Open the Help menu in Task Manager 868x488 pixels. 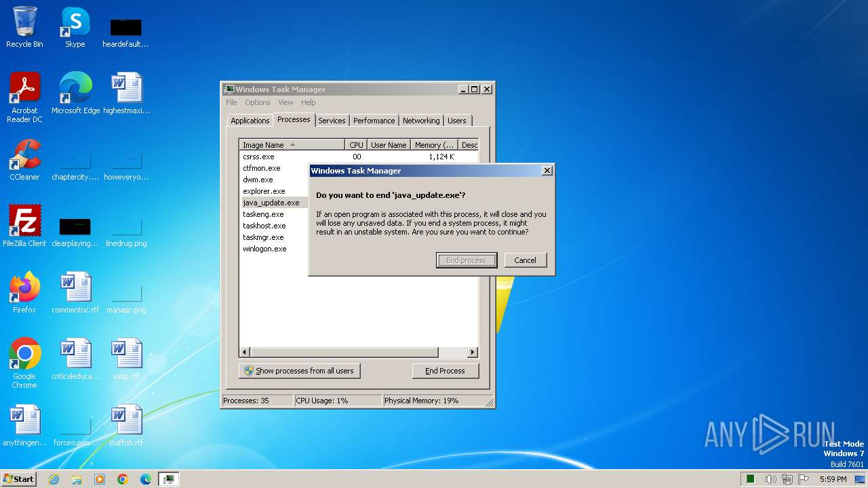click(x=309, y=102)
